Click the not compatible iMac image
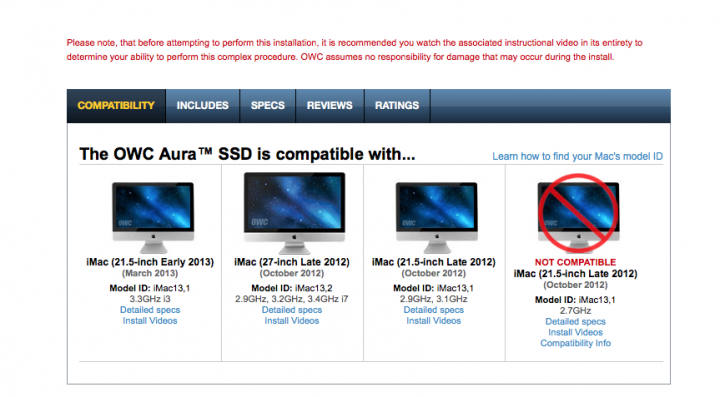Viewport: 720px width, 397px height. pyautogui.click(x=578, y=213)
